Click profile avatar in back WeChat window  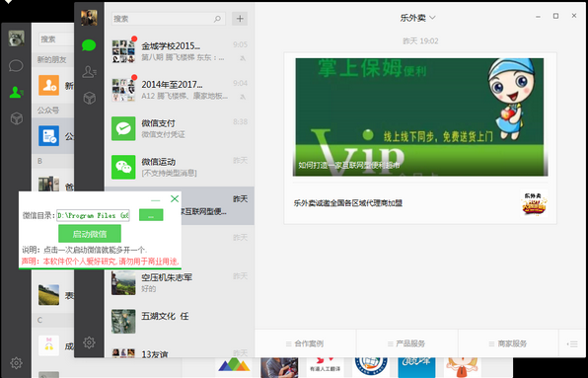[x=16, y=38]
